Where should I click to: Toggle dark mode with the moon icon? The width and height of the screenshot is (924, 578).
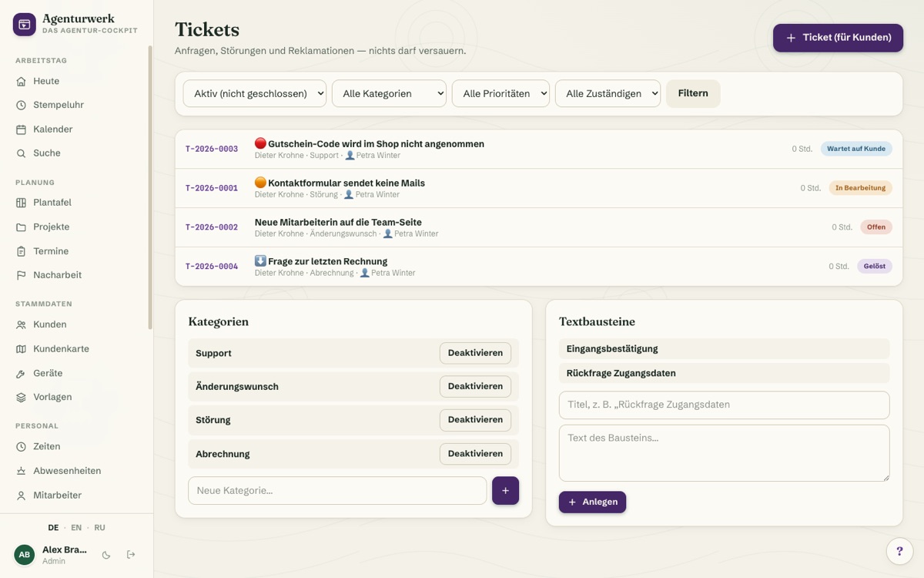[x=106, y=555]
